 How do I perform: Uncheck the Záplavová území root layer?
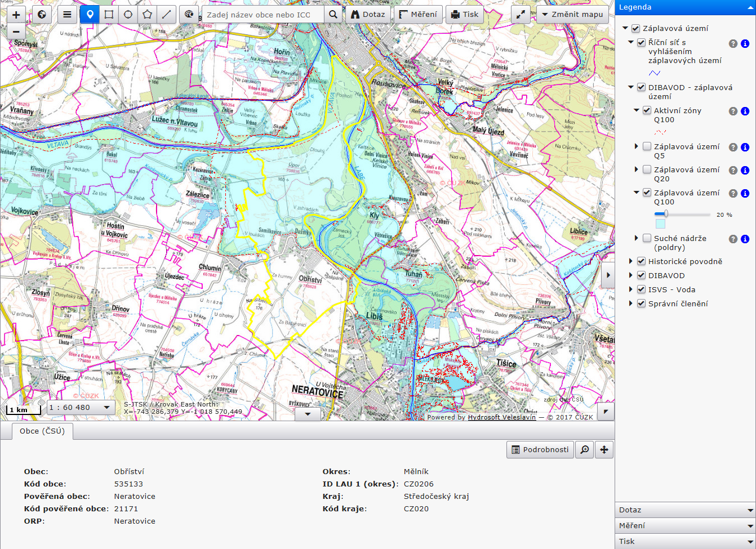coord(635,28)
